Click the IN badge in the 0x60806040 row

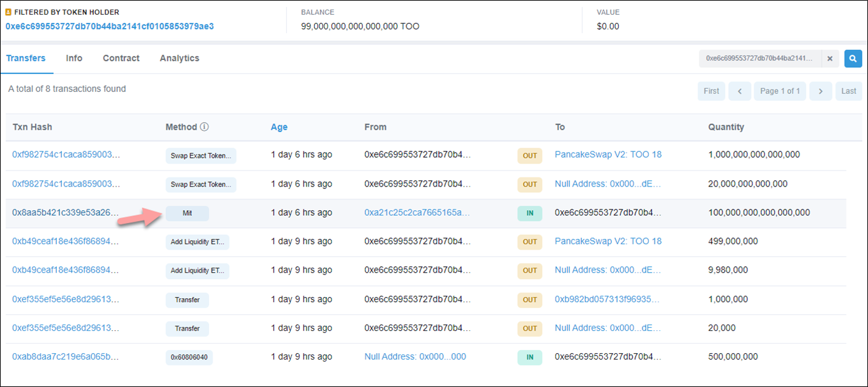pyautogui.click(x=529, y=358)
